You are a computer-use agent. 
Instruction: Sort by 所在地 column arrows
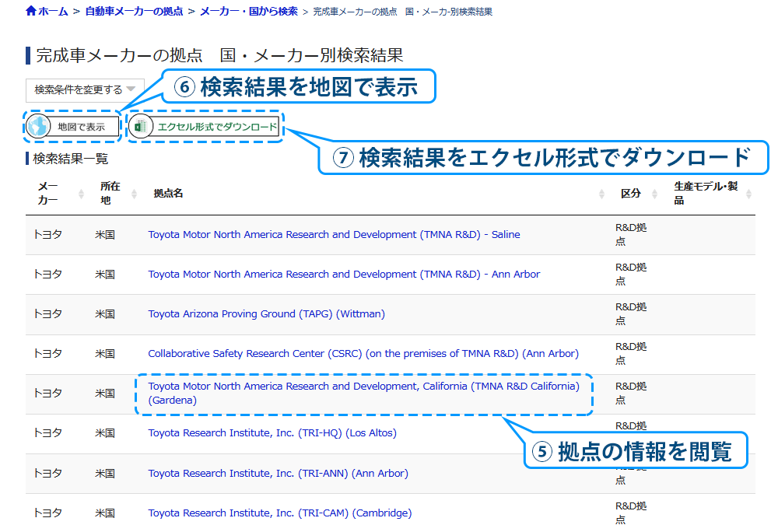[x=134, y=194]
